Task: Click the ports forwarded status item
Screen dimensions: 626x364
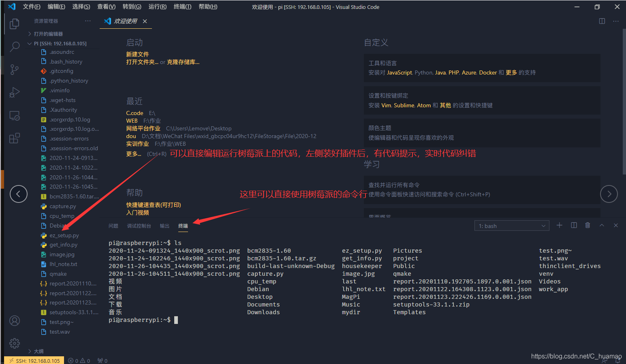Action: click(x=103, y=361)
